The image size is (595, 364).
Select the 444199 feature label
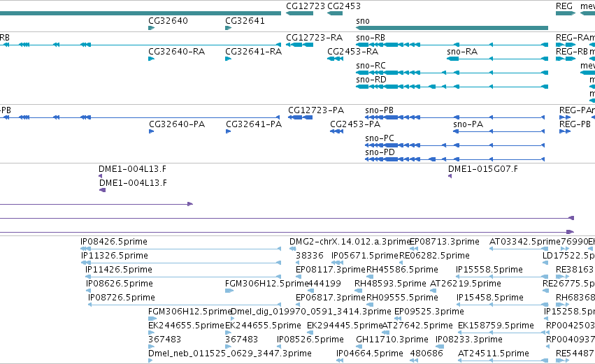click(x=325, y=284)
